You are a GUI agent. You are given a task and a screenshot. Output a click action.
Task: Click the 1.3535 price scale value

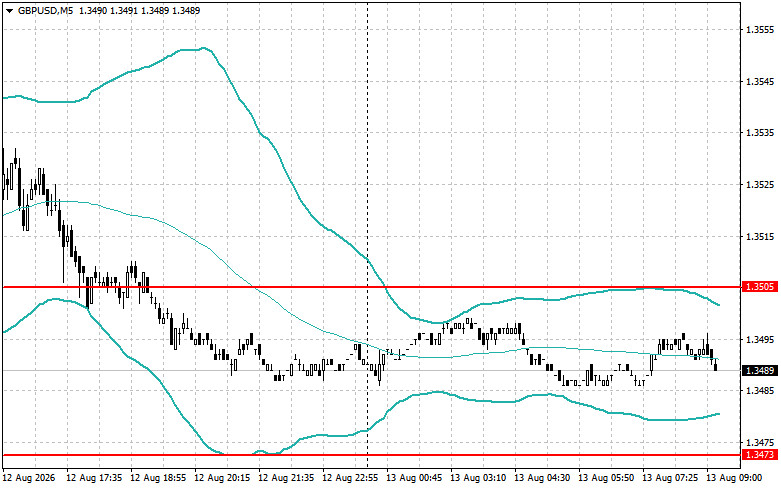[x=760, y=133]
